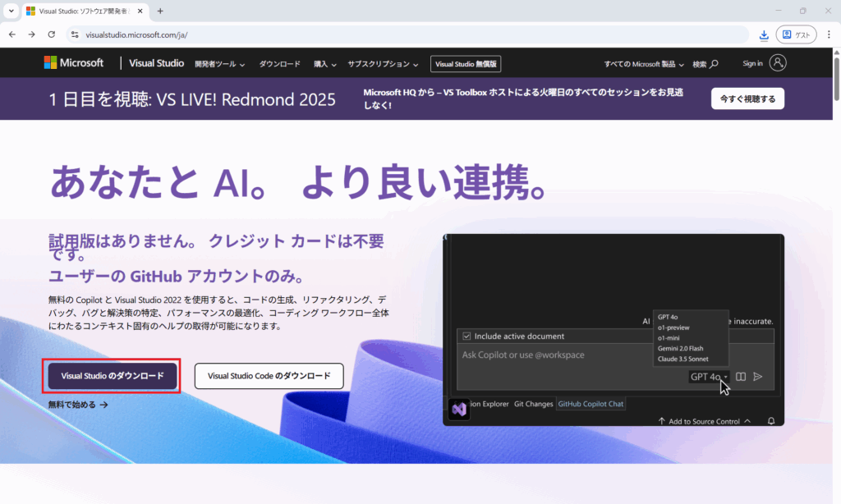Go back using browser back arrow

(x=12, y=34)
